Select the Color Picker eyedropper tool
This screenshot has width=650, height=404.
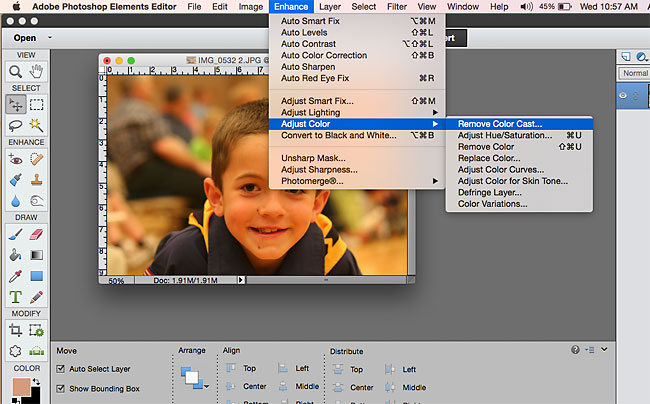coord(16,276)
